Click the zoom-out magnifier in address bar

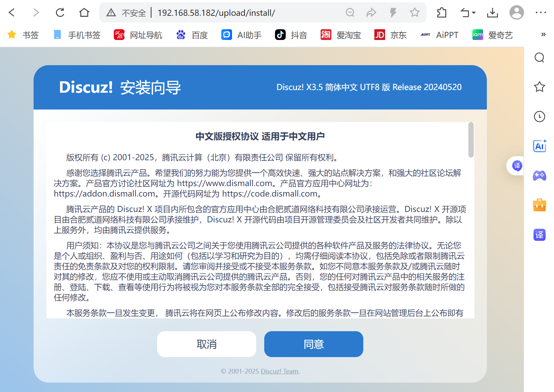(x=350, y=13)
